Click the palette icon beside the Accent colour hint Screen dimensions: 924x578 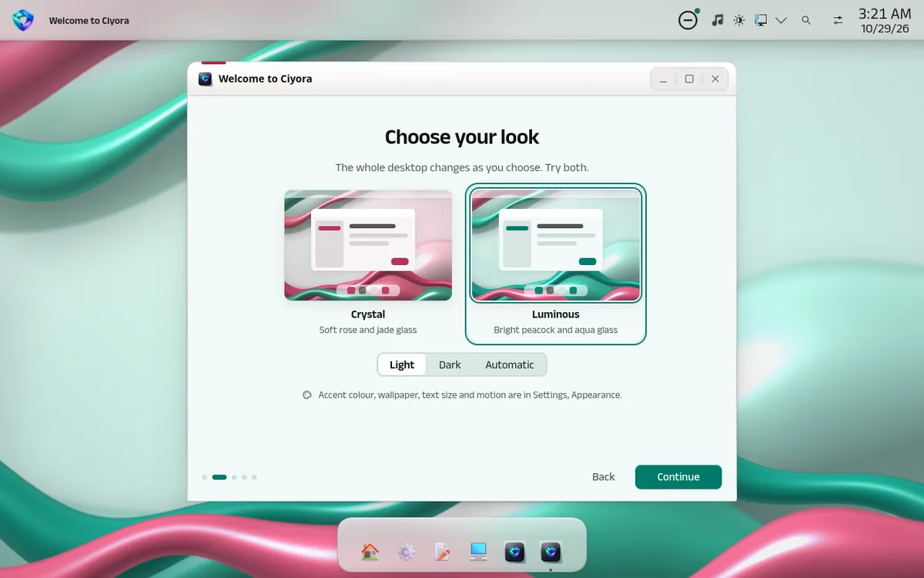click(307, 395)
